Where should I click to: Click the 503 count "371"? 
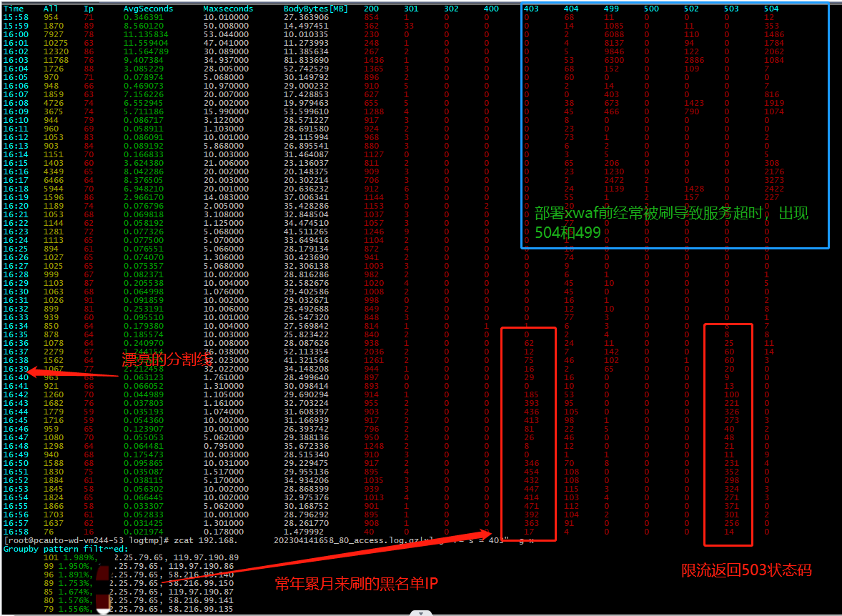pyautogui.click(x=731, y=506)
